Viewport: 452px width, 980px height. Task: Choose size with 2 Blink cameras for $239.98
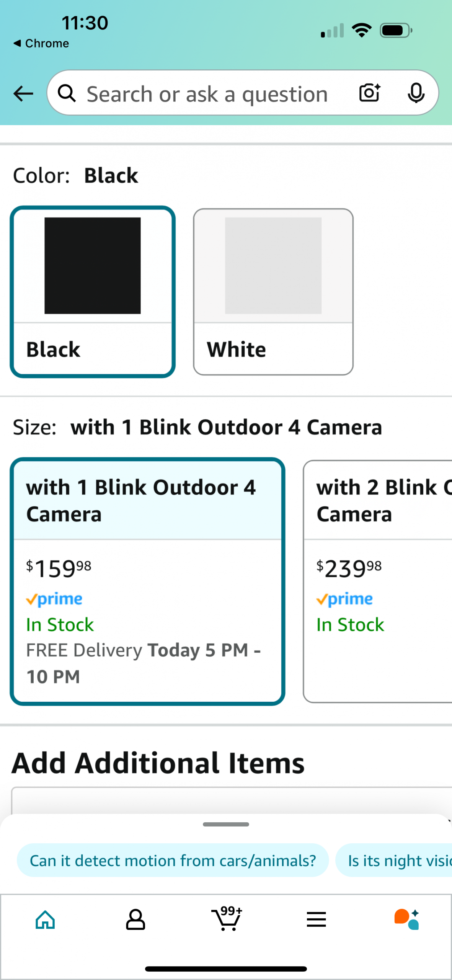(378, 581)
